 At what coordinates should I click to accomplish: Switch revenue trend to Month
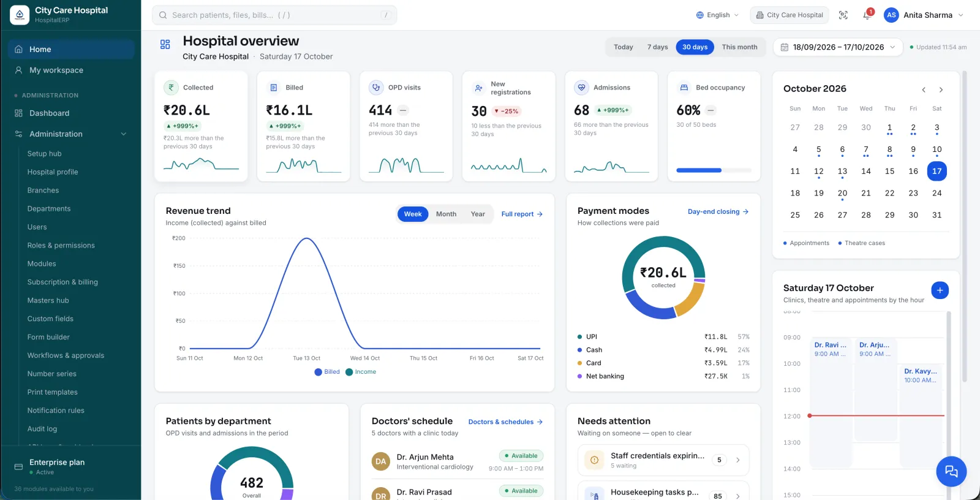(x=446, y=214)
